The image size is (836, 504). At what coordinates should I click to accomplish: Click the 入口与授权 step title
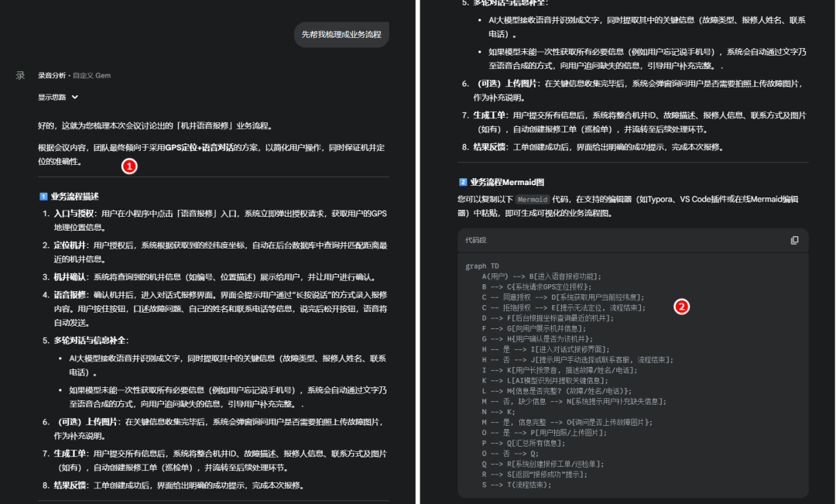click(x=74, y=214)
